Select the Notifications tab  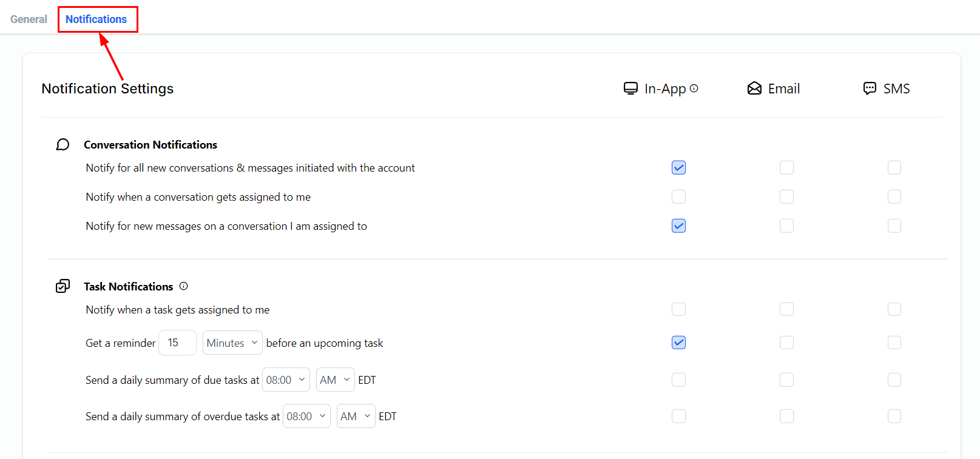[x=96, y=19]
